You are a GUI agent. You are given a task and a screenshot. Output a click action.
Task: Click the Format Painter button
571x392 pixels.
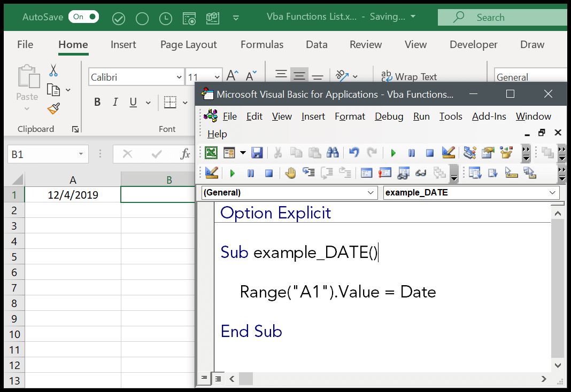[53, 108]
